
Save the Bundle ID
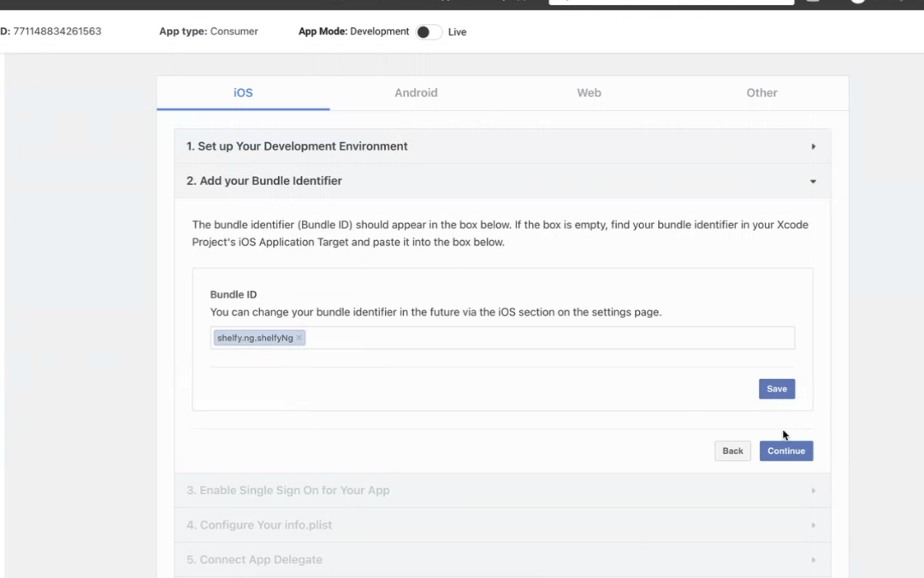click(776, 389)
